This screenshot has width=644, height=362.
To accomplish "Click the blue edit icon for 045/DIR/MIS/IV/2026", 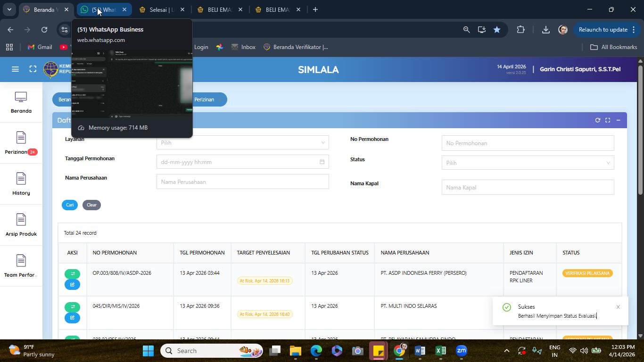I will click(73, 318).
